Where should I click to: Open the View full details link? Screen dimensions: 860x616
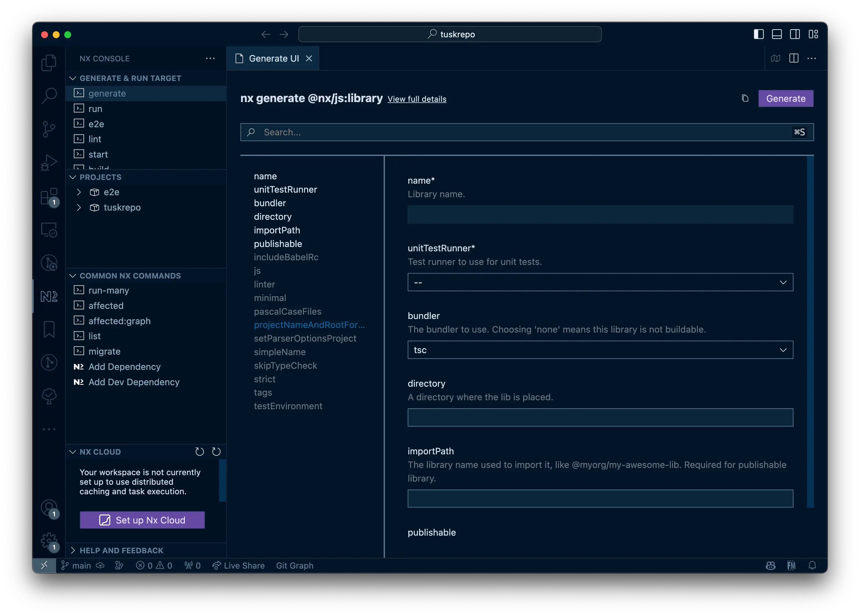[x=417, y=99]
